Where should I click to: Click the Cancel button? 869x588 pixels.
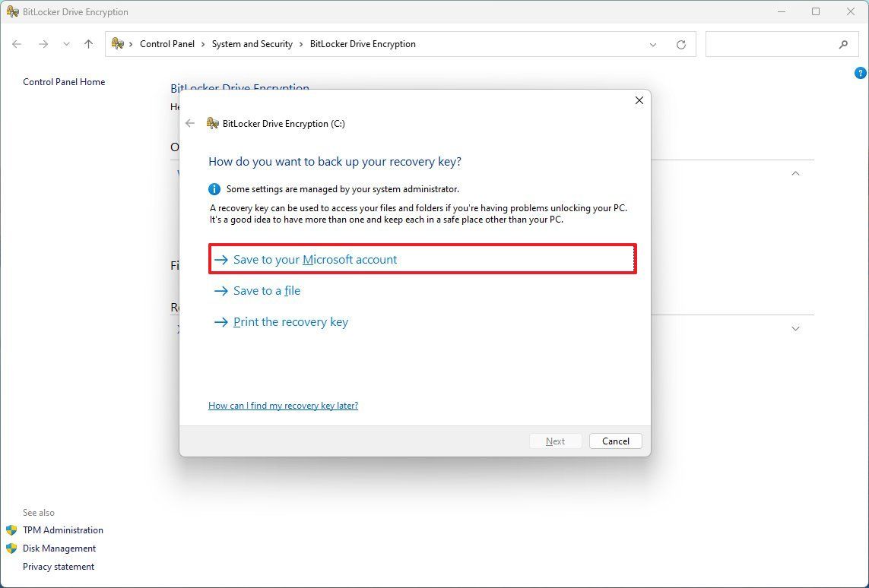click(615, 441)
